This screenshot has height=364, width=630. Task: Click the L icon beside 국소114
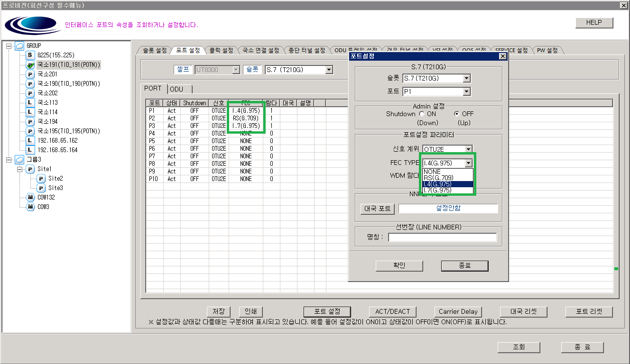pyautogui.click(x=30, y=112)
